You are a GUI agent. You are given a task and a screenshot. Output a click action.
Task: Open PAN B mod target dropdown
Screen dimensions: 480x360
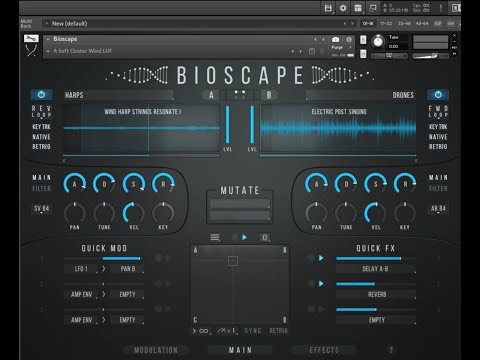(128, 269)
